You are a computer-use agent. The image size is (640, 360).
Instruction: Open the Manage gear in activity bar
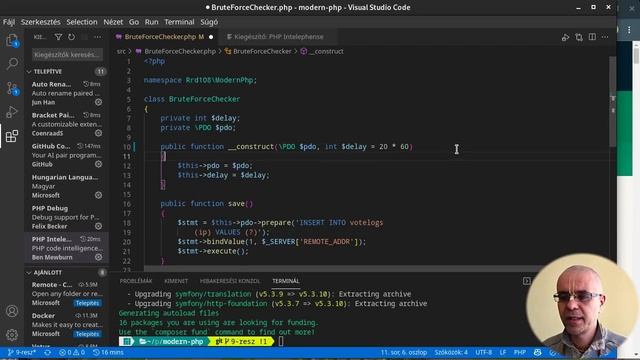12,335
